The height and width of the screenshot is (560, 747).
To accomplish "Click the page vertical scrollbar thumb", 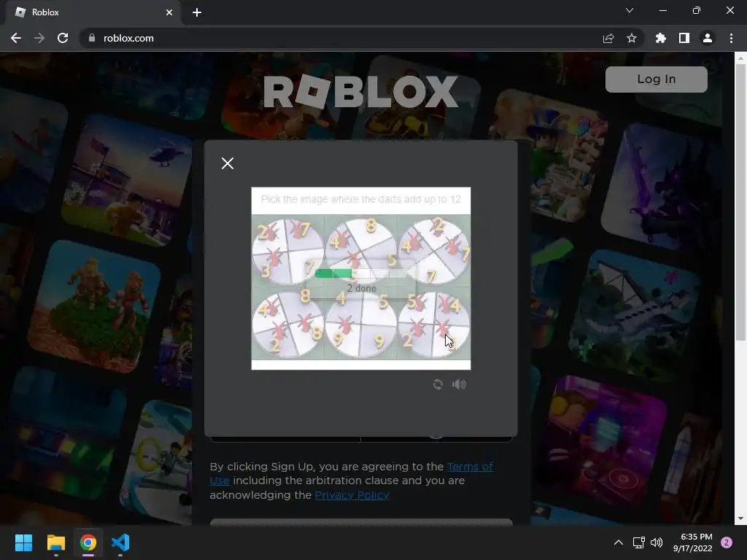I will point(740,203).
